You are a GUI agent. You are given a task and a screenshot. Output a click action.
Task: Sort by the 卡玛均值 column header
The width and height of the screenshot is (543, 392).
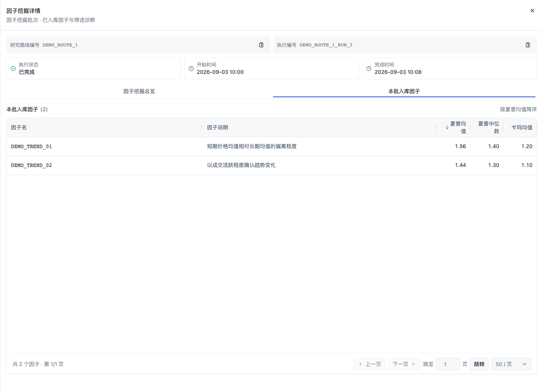522,127
